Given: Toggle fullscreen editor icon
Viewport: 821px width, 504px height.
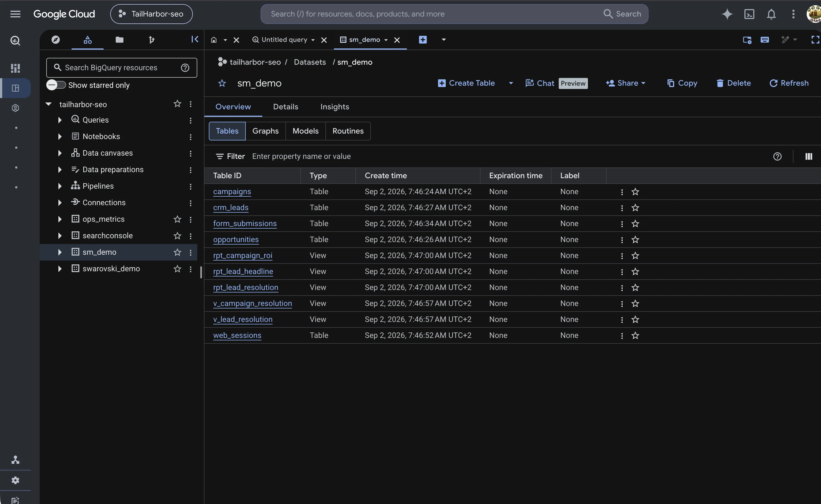Looking at the screenshot, I should 815,40.
